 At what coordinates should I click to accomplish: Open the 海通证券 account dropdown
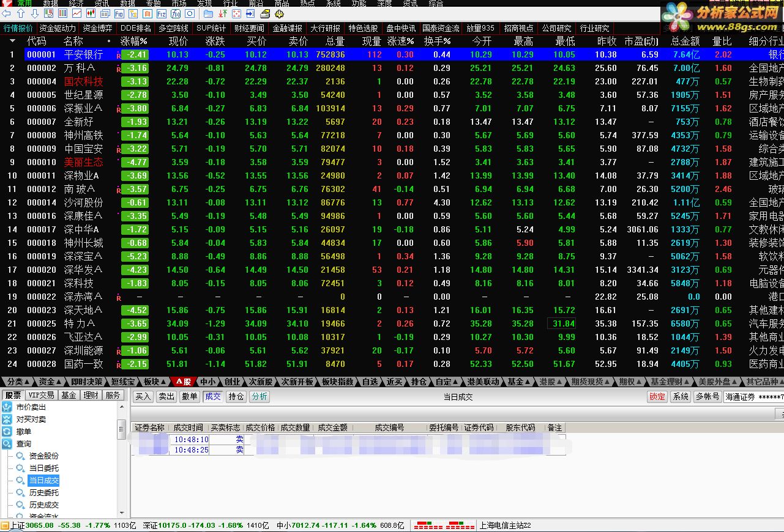tap(754, 397)
